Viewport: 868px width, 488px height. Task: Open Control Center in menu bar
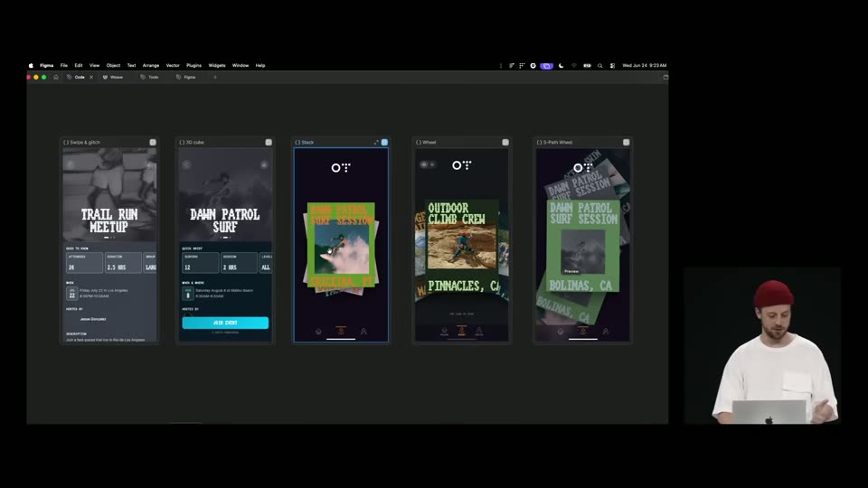point(612,65)
